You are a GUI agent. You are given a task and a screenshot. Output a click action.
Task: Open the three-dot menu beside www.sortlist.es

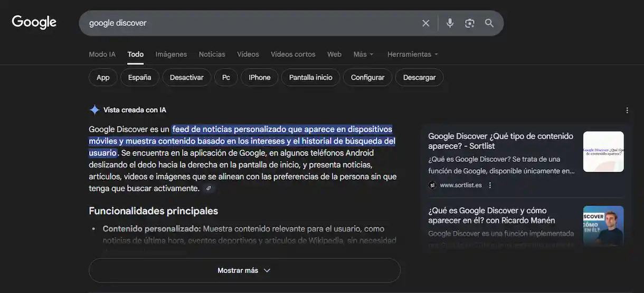(x=490, y=185)
